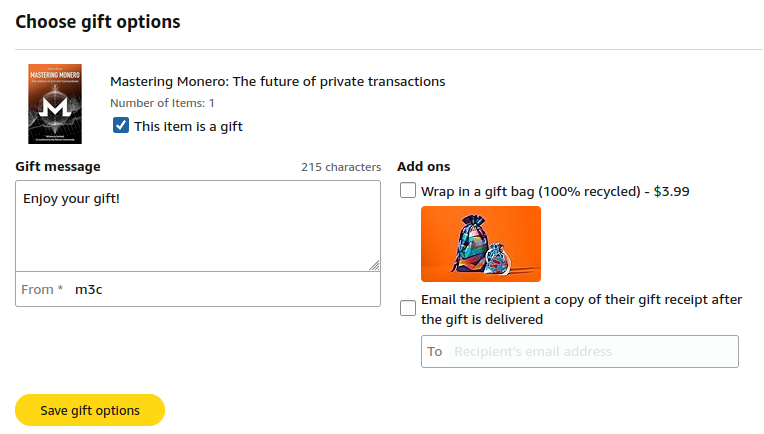Click the gift message resize handle
764x434 pixels.
coord(375,265)
